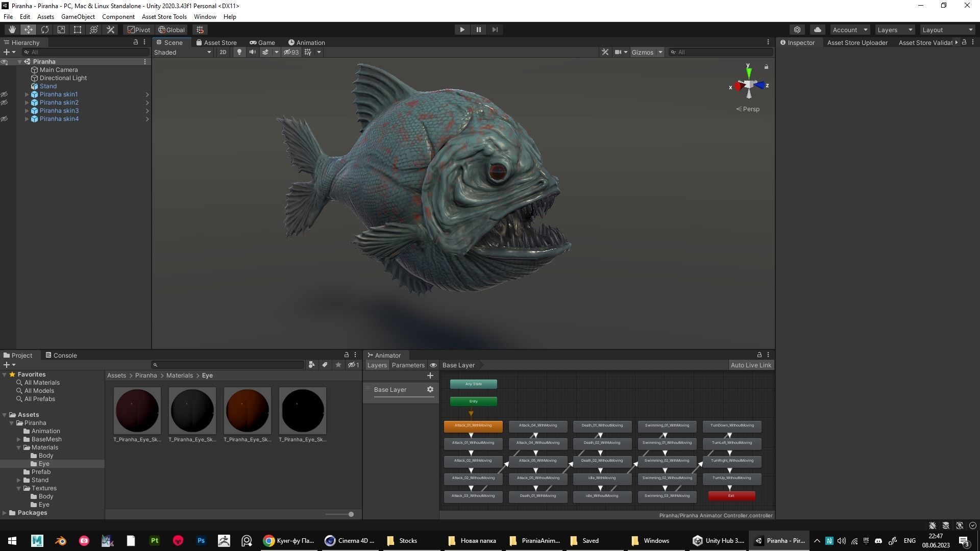Open the Account dropdown
The height and width of the screenshot is (551, 980).
[850, 30]
